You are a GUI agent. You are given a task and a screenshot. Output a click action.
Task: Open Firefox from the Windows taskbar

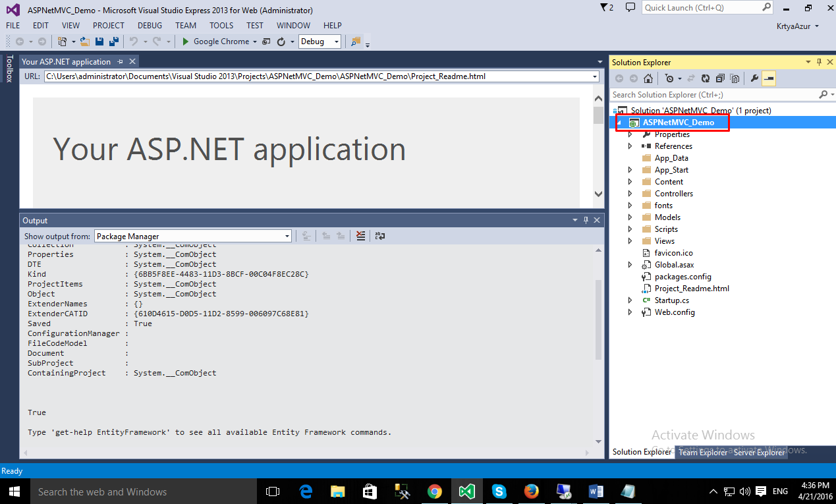tap(531, 491)
